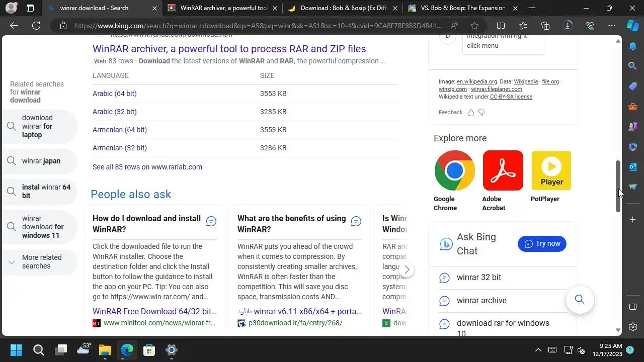
Task: Open Windows Start menu
Action: [x=16, y=350]
